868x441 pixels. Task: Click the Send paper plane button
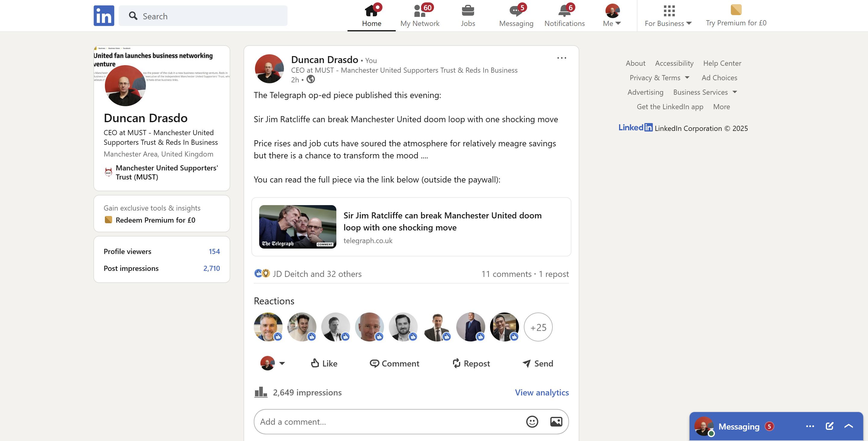coord(538,363)
